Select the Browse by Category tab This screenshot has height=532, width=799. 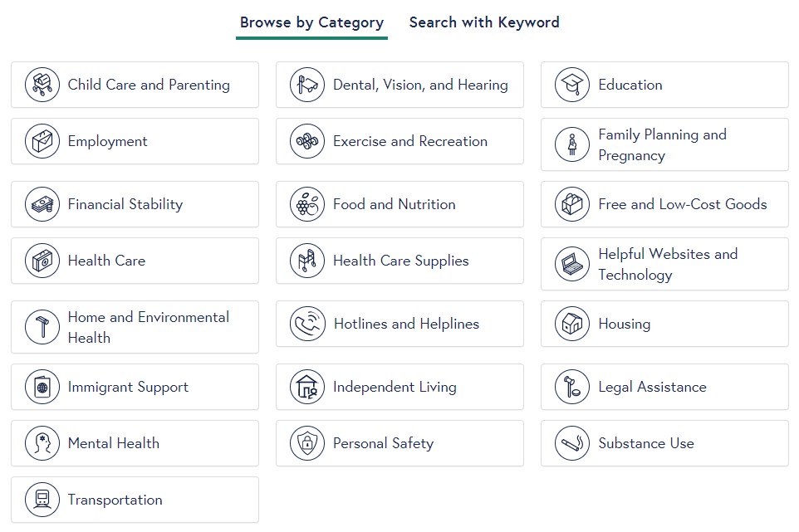click(x=311, y=22)
